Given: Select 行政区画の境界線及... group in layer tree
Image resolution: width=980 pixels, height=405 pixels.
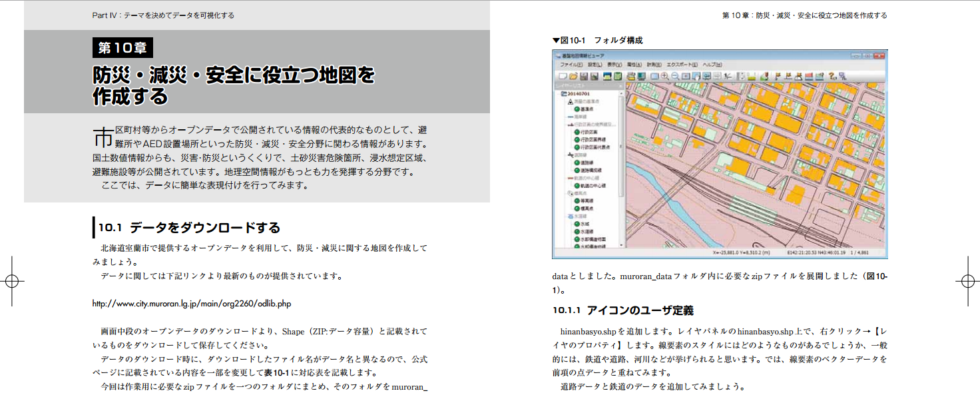Looking at the screenshot, I should pos(591,125).
